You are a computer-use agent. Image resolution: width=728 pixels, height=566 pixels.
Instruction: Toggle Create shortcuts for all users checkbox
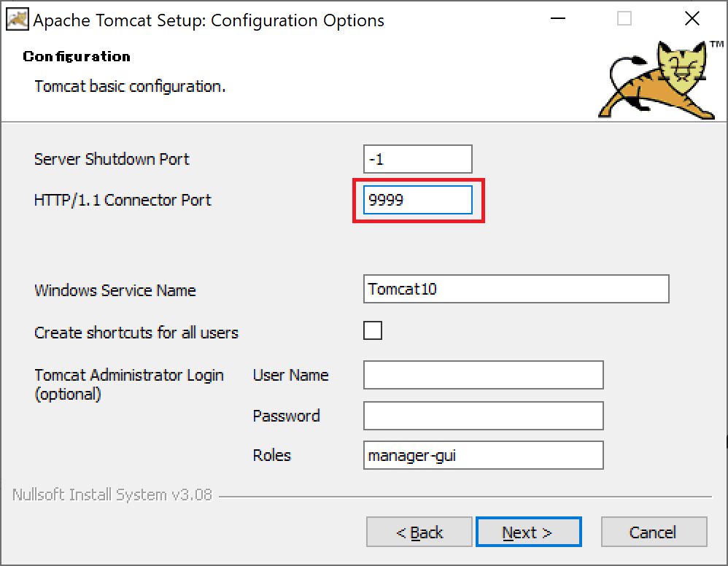pyautogui.click(x=373, y=330)
